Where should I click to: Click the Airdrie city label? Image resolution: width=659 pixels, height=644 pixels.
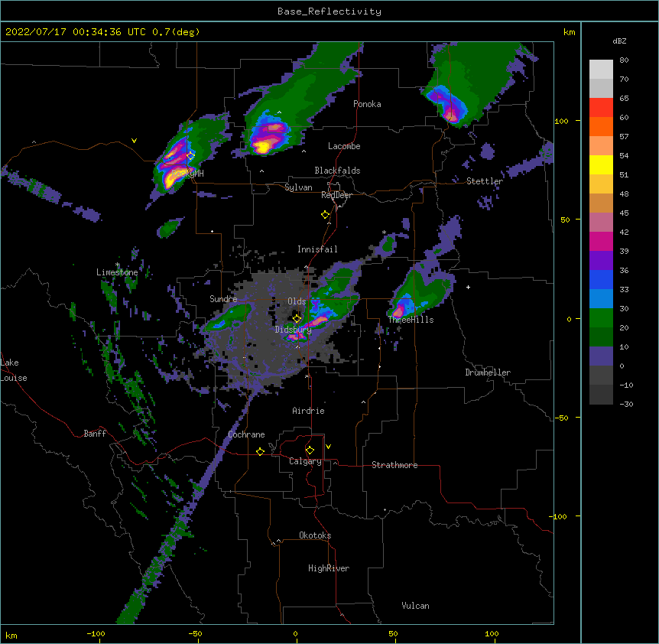308,411
